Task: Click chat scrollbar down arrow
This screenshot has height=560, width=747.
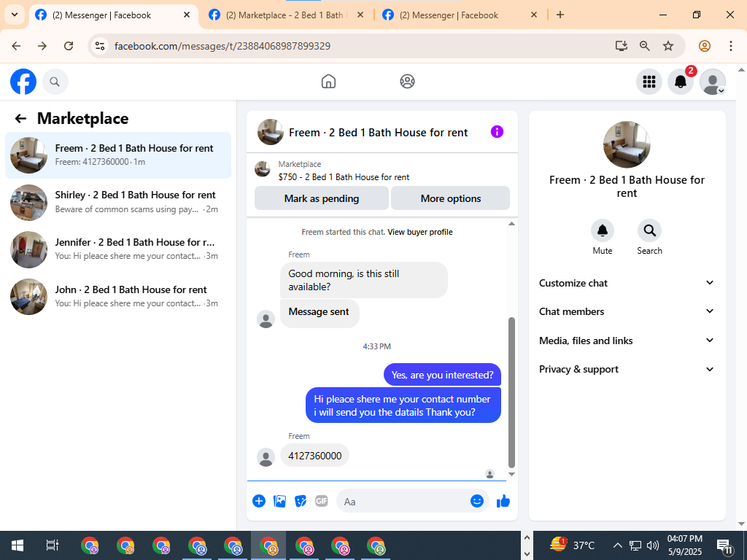Action: point(511,474)
